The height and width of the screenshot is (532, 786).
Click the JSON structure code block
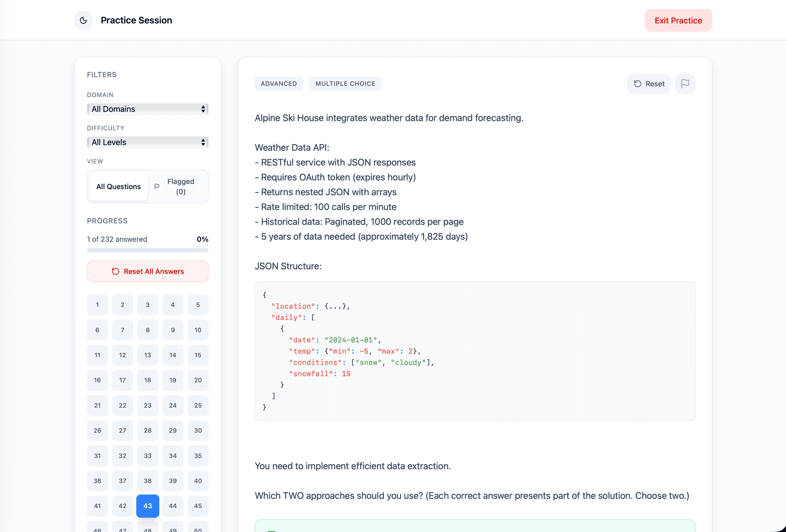point(475,351)
